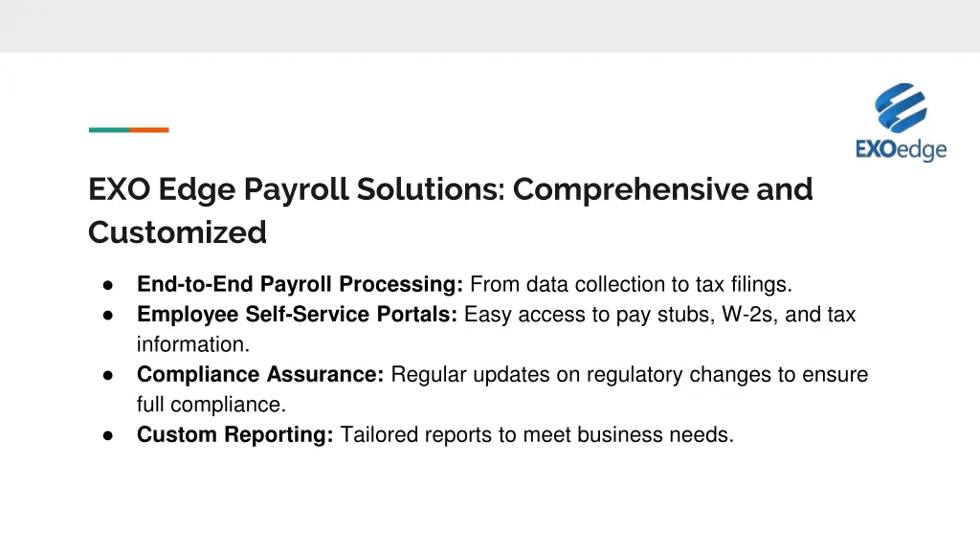The height and width of the screenshot is (551, 980).
Task: Select the orange segment of accent line
Action: point(149,129)
